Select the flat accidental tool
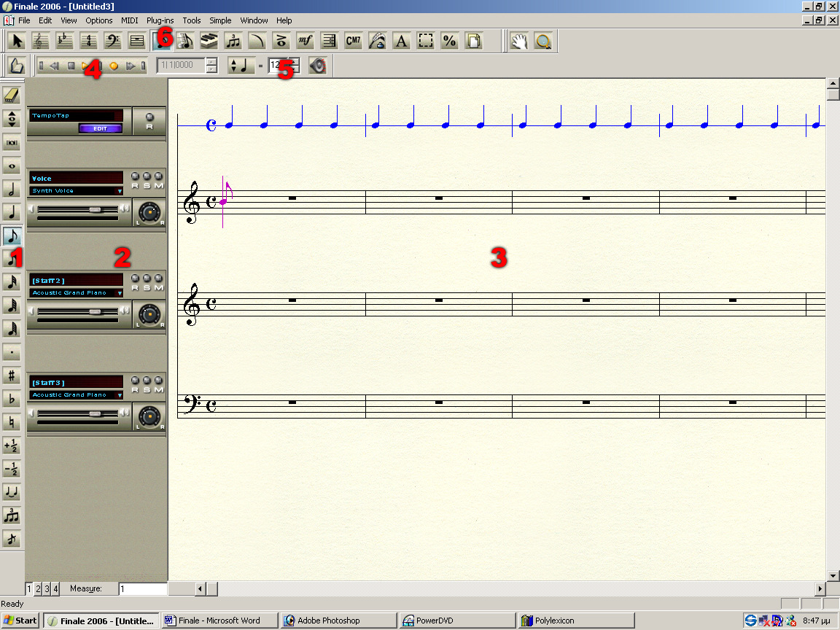The width and height of the screenshot is (840, 630). [x=12, y=399]
